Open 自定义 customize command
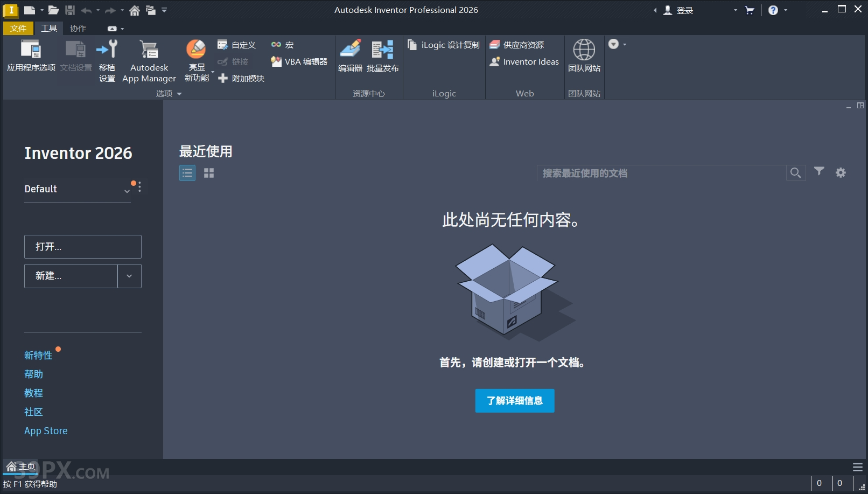Screen dimensions: 868x494 236,45
